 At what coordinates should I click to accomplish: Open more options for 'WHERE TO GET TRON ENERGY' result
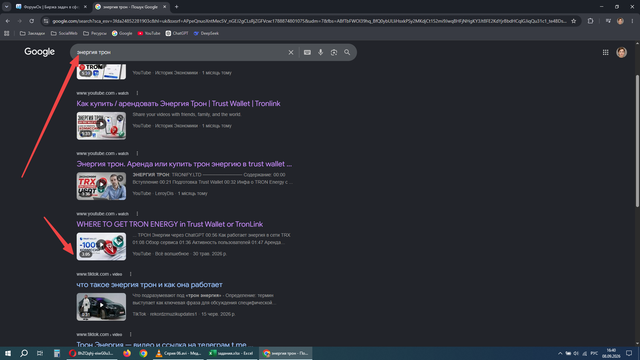click(x=137, y=214)
